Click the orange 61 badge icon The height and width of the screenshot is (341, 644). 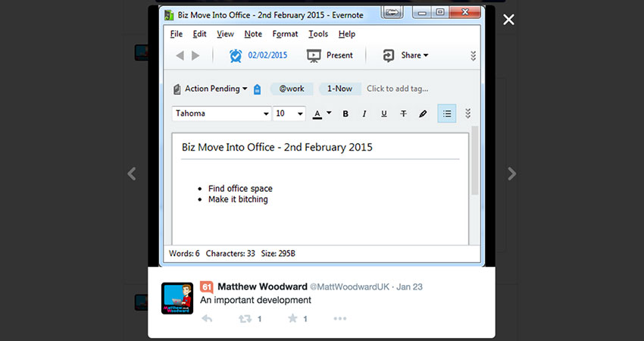(x=207, y=286)
